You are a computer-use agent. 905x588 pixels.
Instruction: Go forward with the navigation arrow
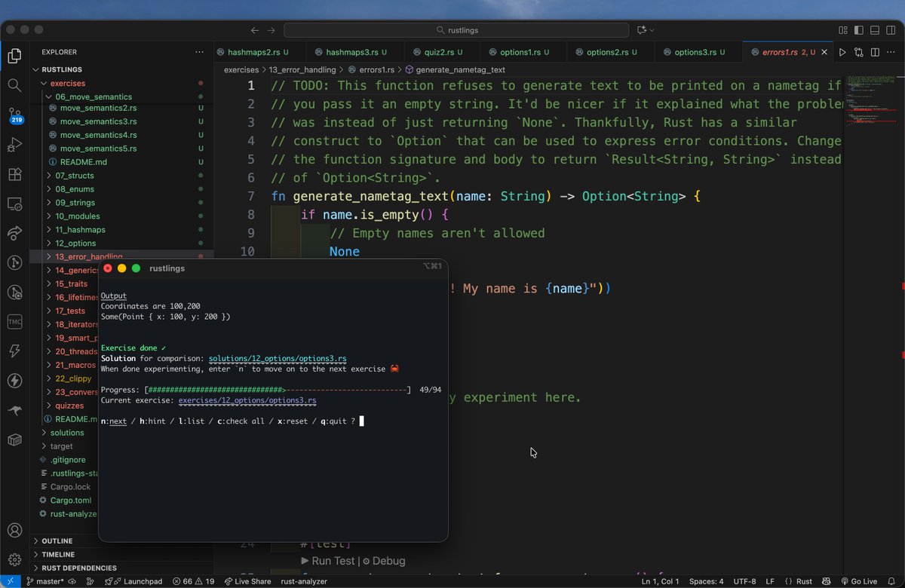coord(271,30)
